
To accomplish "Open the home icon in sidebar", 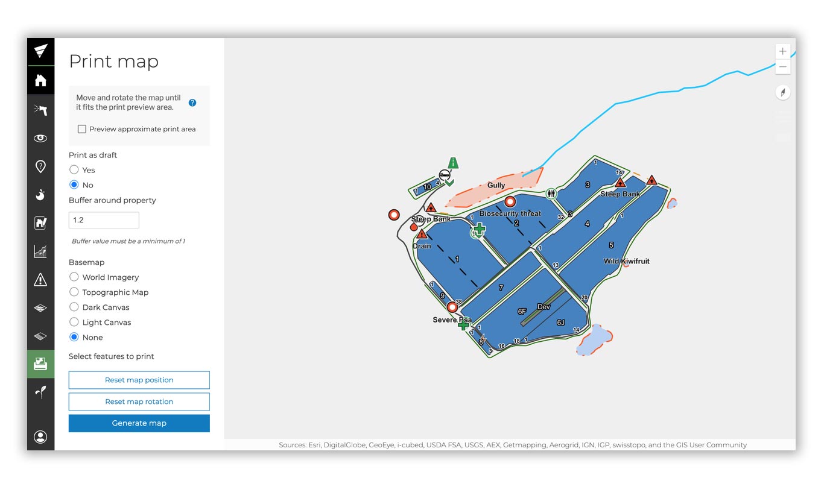I will (40, 80).
